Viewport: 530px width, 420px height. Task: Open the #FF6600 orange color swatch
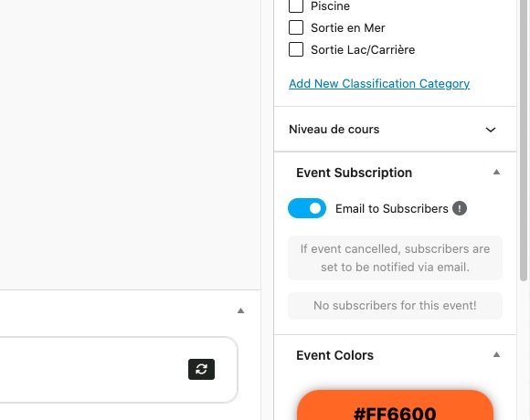click(395, 405)
